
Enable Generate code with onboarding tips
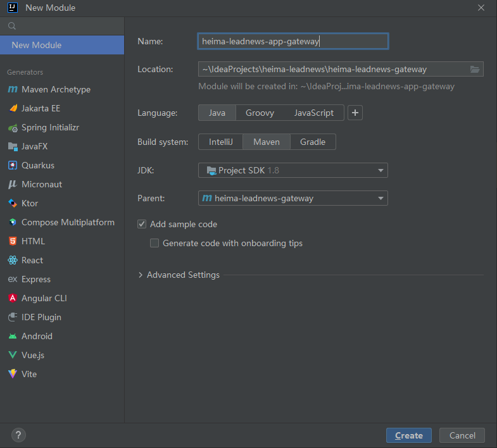pos(154,243)
